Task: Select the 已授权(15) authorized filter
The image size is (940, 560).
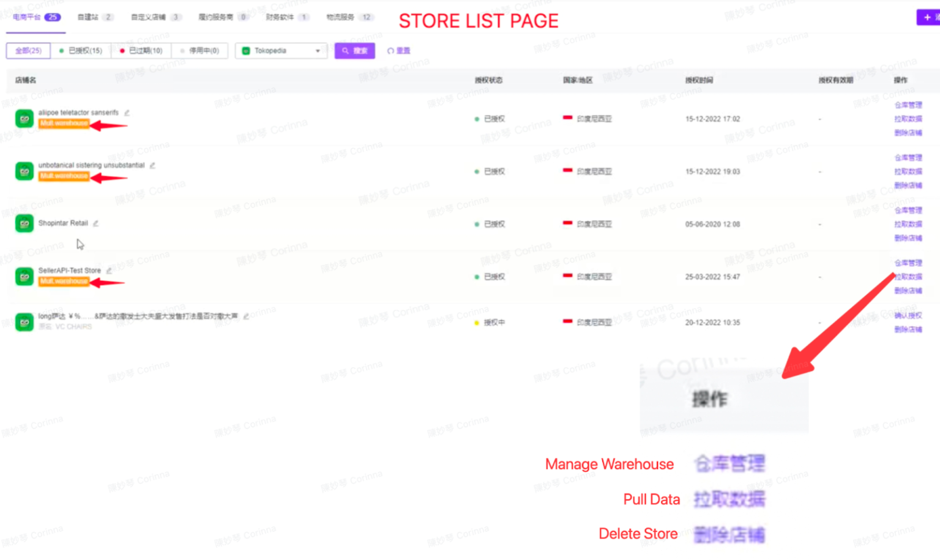Action: pos(80,51)
